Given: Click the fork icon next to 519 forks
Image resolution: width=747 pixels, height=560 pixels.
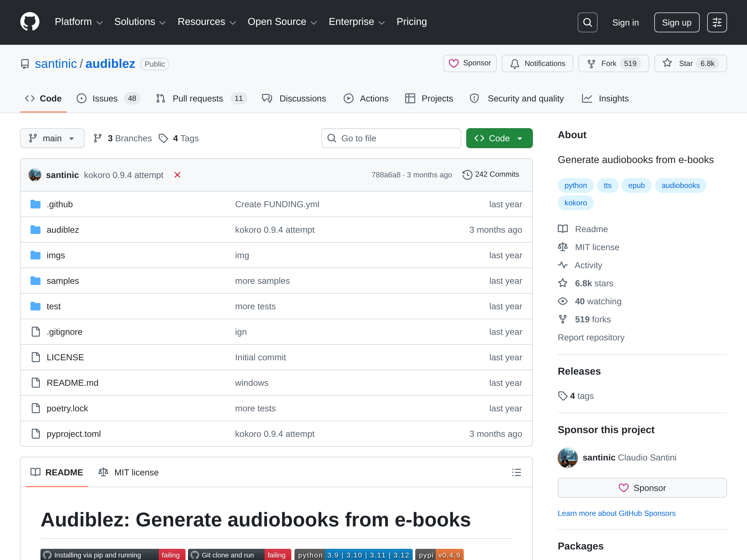Looking at the screenshot, I should pyautogui.click(x=563, y=319).
